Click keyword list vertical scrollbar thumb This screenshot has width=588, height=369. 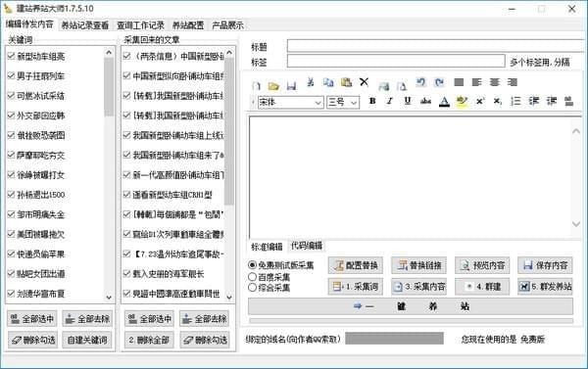click(x=109, y=86)
